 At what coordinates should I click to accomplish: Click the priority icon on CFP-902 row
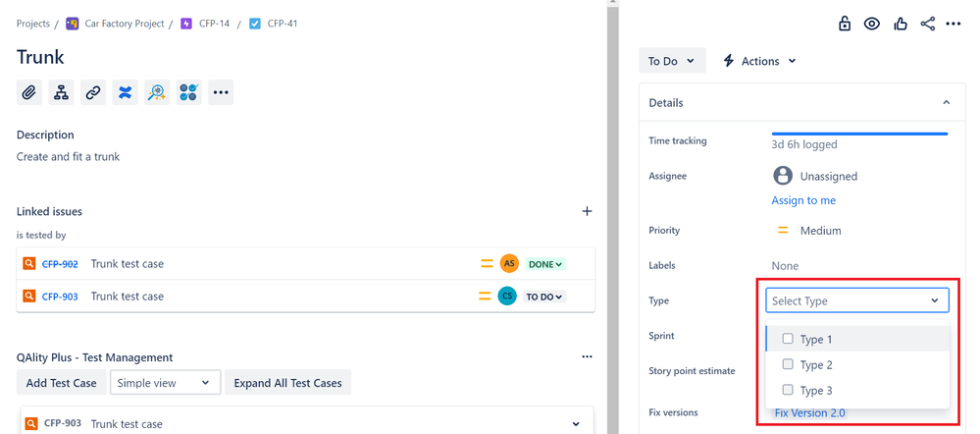(x=487, y=264)
